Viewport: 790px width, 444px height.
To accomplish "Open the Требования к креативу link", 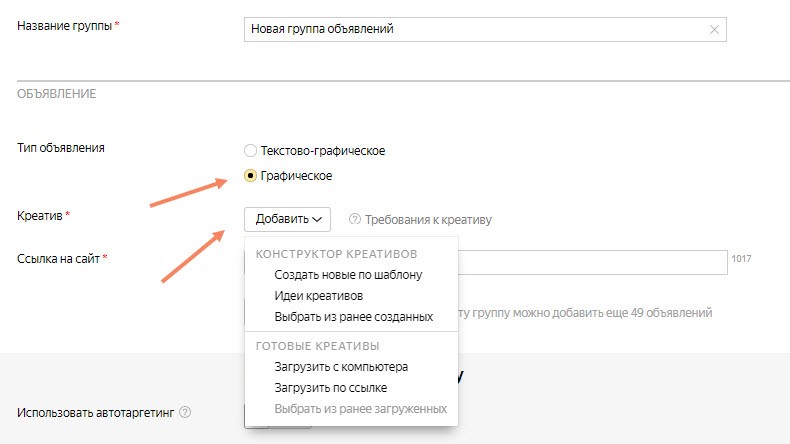I will tap(428, 219).
